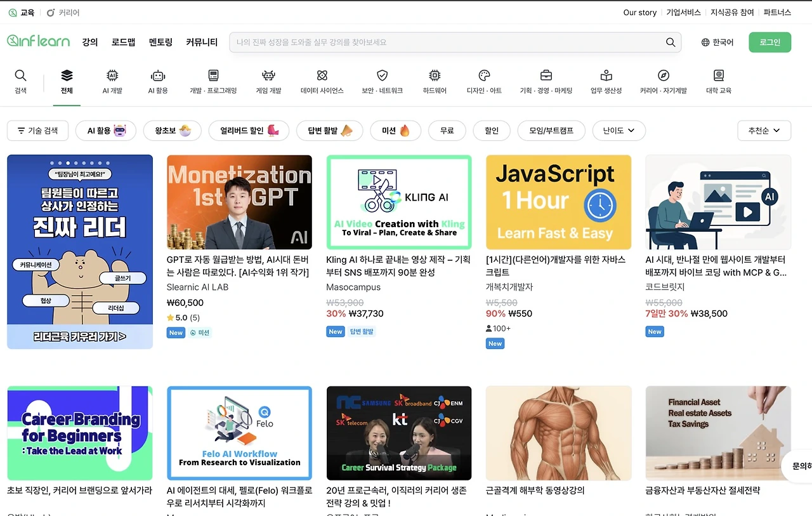Open the 개발 · 프로그래밍 category icon
Viewport: 812px width, 516px height.
point(213,76)
